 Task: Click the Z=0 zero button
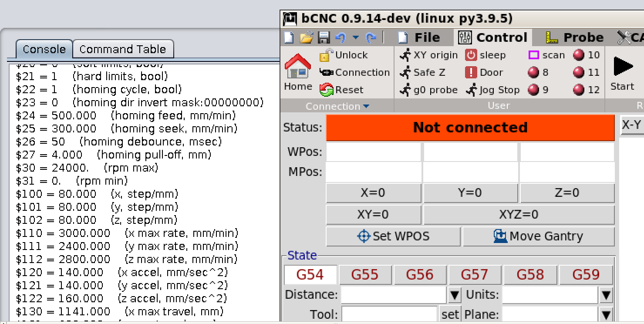pyautogui.click(x=567, y=193)
